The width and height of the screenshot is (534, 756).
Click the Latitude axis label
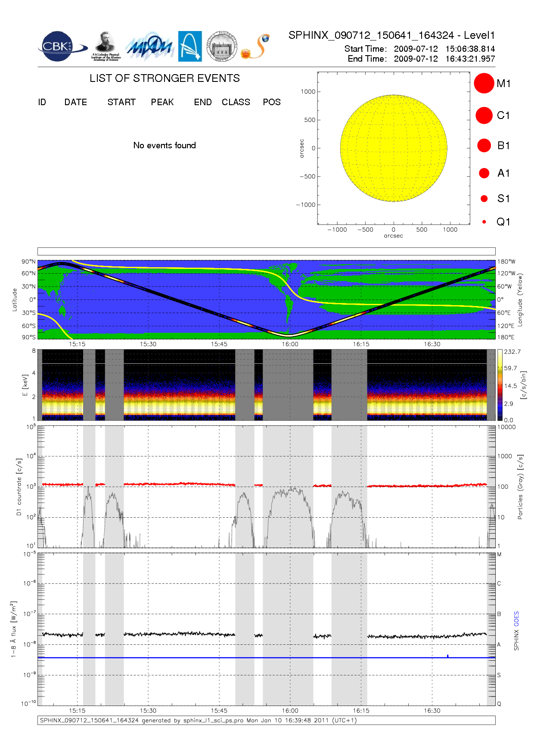click(x=15, y=300)
